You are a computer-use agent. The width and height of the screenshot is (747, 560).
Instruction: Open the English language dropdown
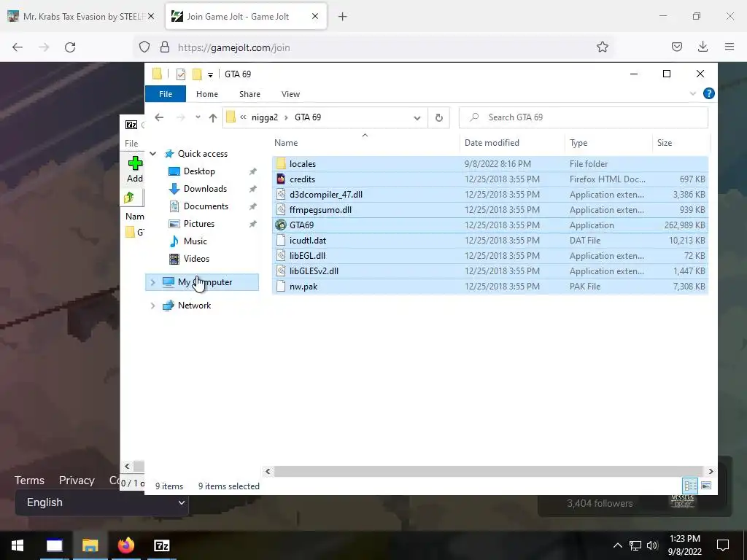tap(102, 502)
